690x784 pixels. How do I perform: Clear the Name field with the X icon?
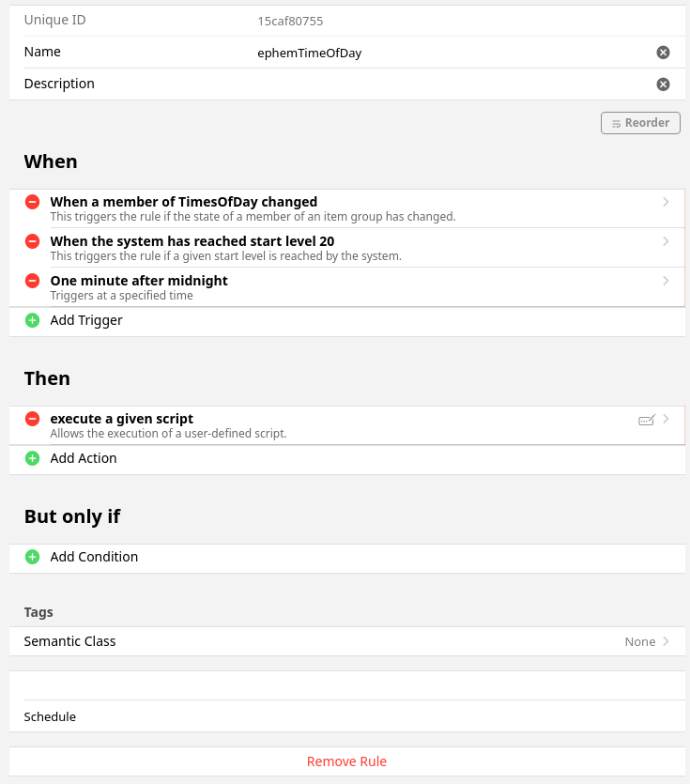(663, 53)
